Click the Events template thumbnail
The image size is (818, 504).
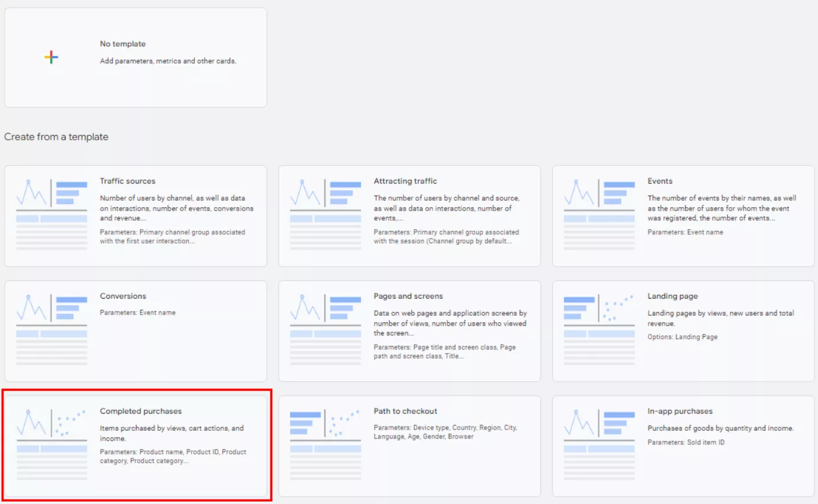[x=599, y=215]
